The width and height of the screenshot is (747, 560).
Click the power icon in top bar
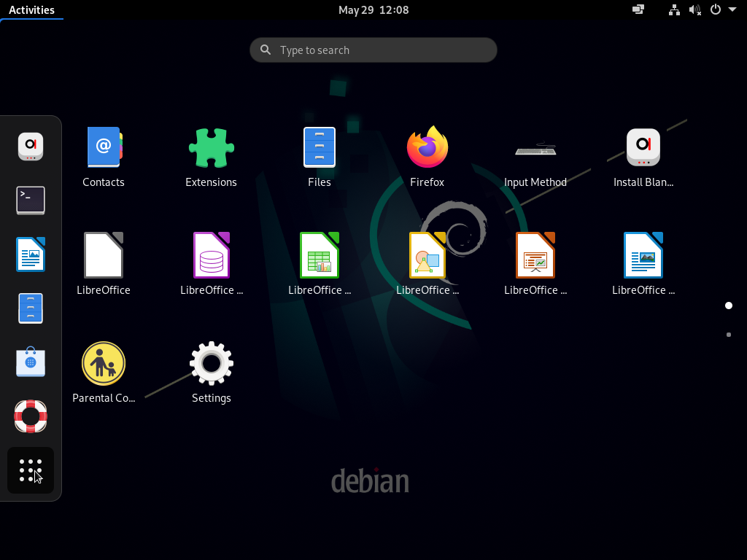[716, 9]
